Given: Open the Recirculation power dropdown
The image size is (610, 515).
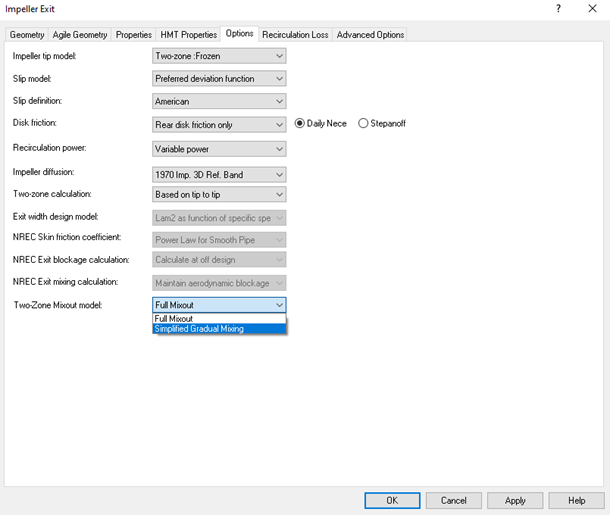Looking at the screenshot, I should [219, 148].
